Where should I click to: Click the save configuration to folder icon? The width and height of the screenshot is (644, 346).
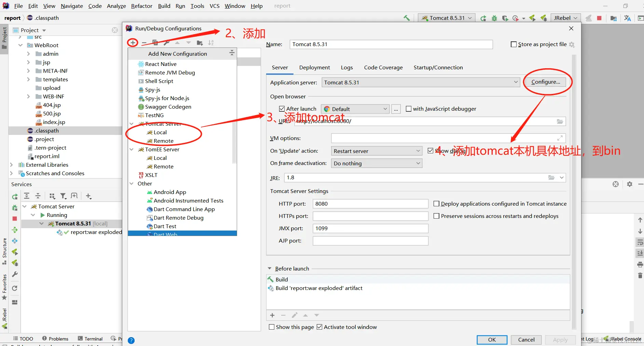tap(200, 43)
